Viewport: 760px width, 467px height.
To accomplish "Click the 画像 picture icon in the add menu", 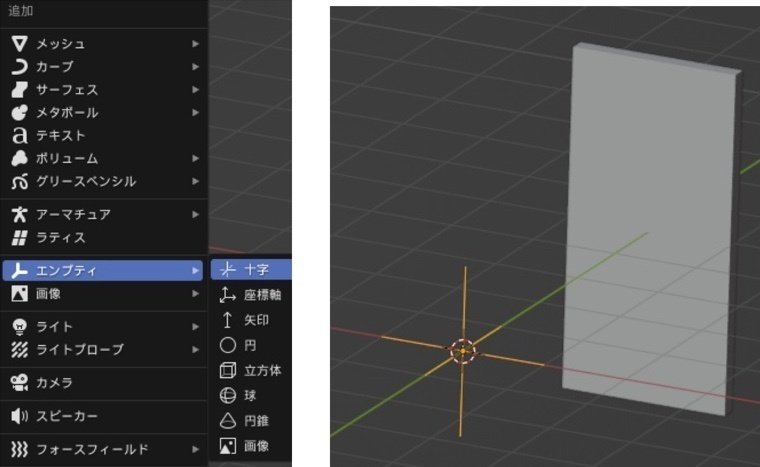I will [19, 293].
